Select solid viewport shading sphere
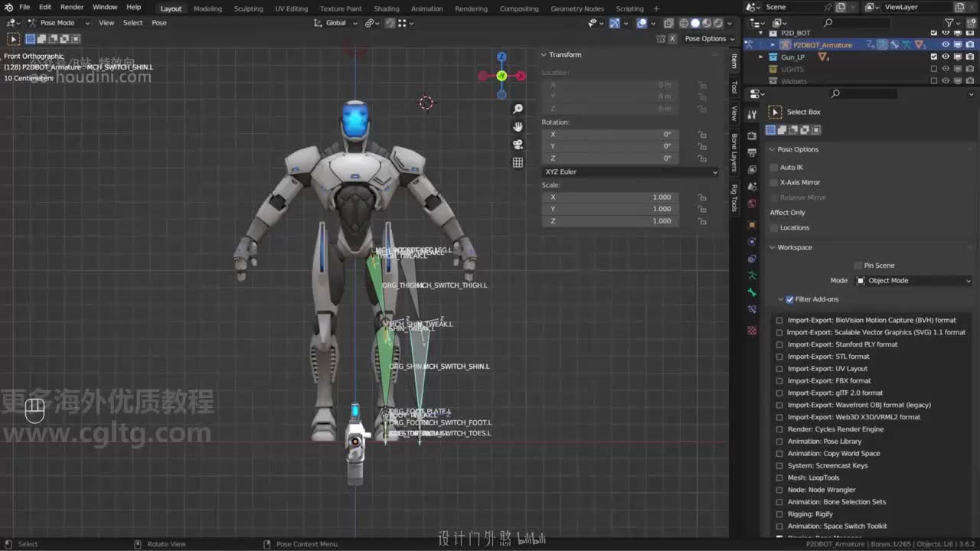 (695, 23)
